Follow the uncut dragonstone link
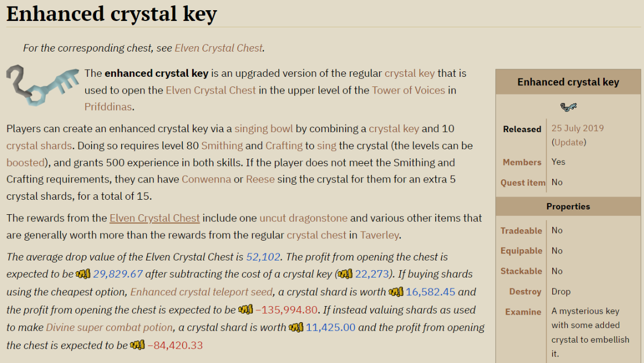The width and height of the screenshot is (644, 363). 303,218
